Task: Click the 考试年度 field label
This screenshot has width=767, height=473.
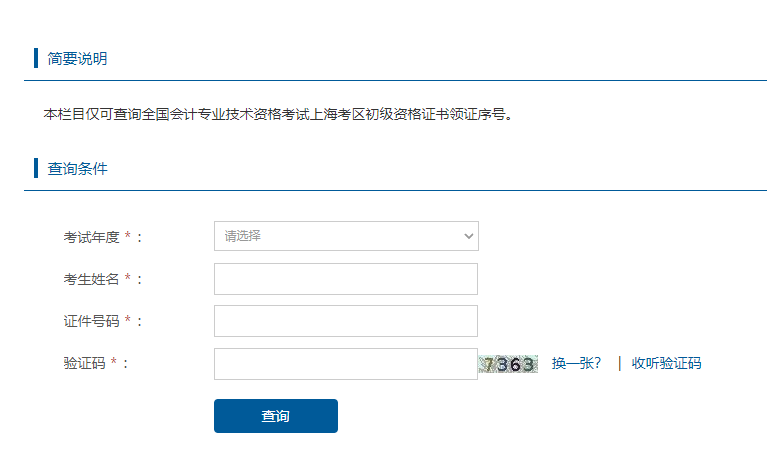Action: click(x=91, y=237)
